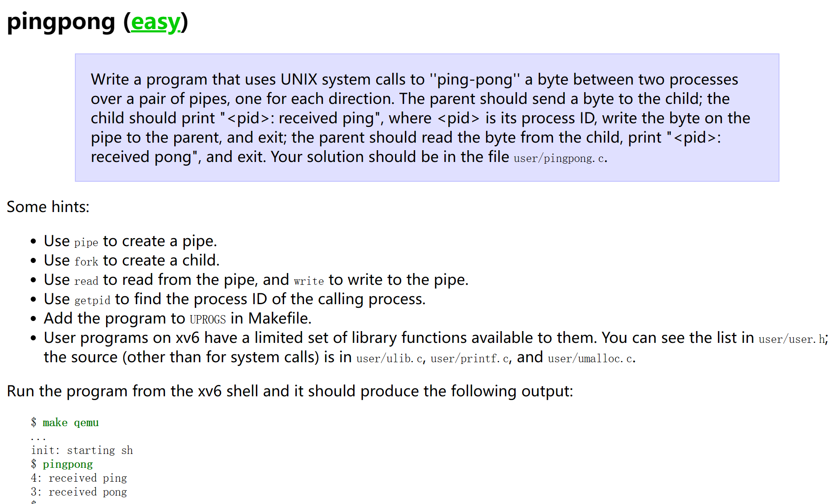This screenshot has height=504, width=835.
Task: Click the monospace "write" word in hints
Action: coord(308,281)
